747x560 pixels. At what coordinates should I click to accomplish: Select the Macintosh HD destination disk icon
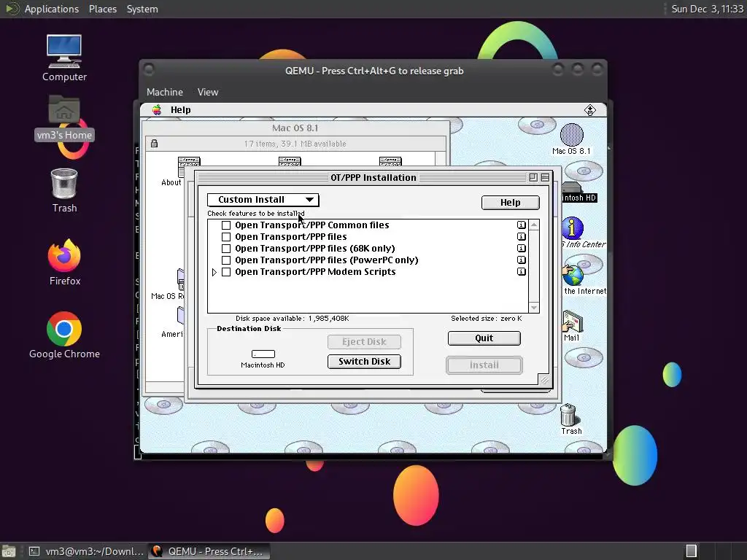pyautogui.click(x=263, y=354)
